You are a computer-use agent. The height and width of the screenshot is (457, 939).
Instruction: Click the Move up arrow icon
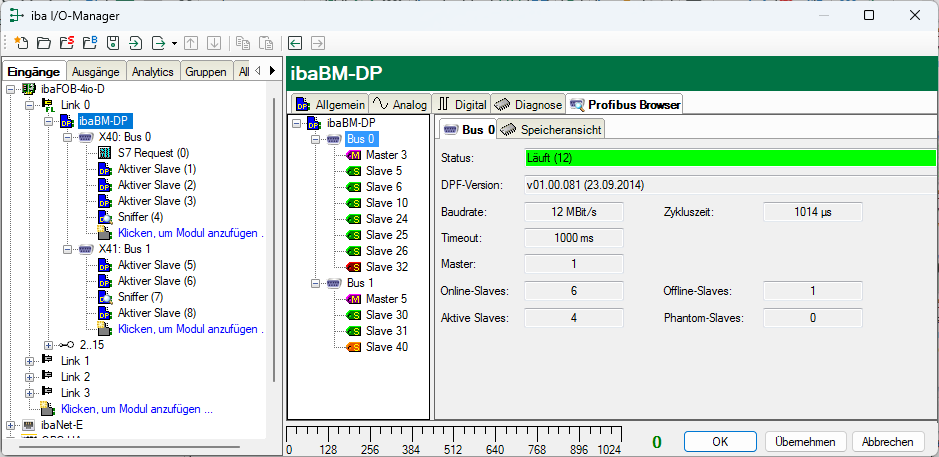point(191,43)
